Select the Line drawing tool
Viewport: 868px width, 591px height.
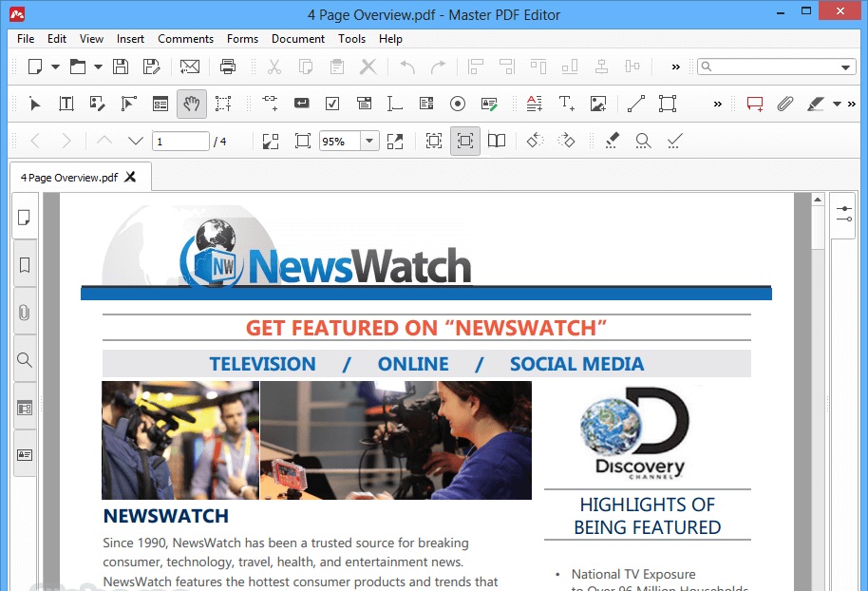click(x=635, y=104)
